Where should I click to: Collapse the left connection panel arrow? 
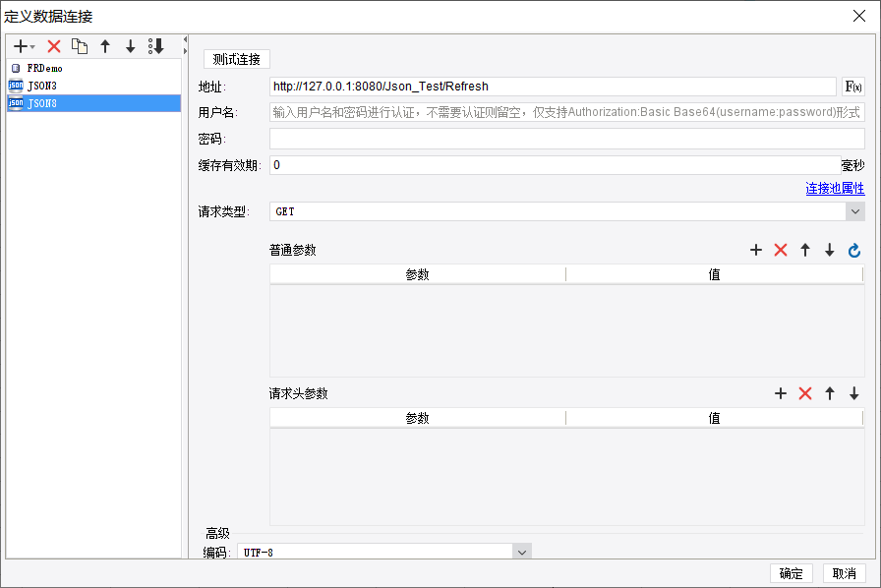tap(185, 40)
